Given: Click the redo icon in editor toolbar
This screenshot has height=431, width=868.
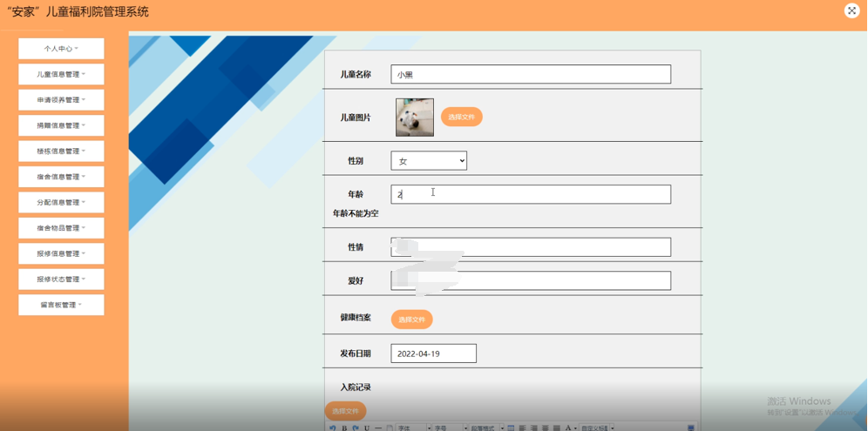Looking at the screenshot, I should point(355,428).
